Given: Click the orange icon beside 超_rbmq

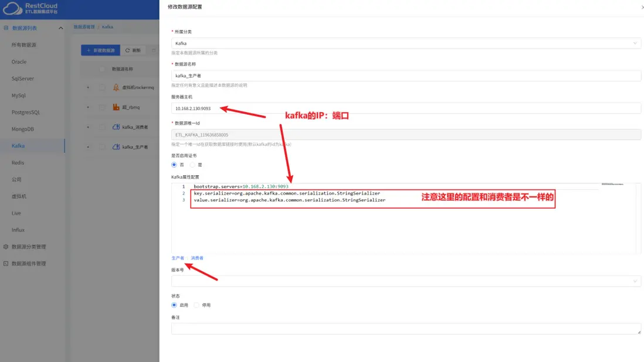Looking at the screenshot, I should point(116,107).
